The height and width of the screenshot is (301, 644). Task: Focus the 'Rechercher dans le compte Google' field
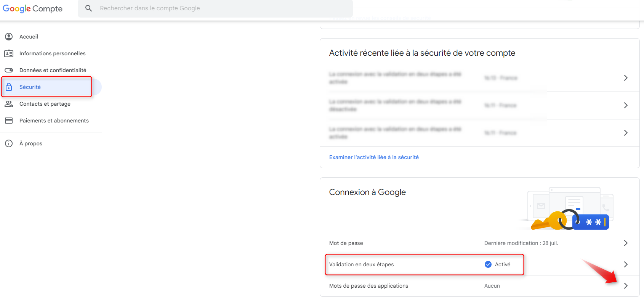(215, 8)
